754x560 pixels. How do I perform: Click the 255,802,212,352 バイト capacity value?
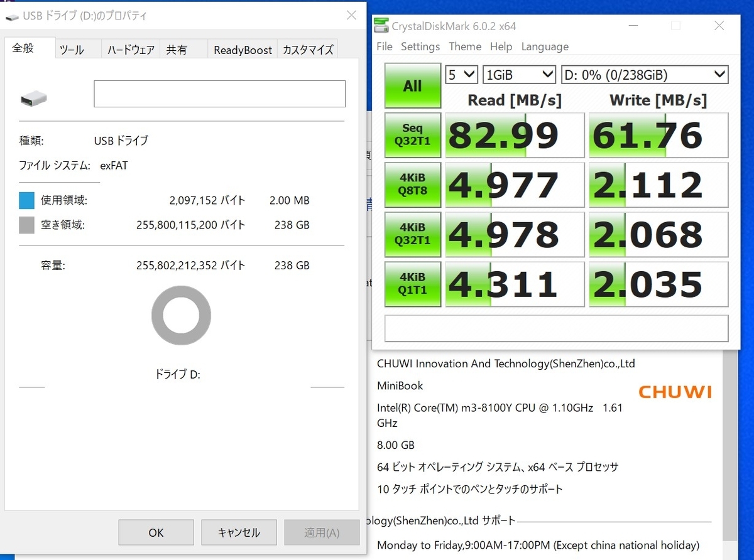point(190,266)
